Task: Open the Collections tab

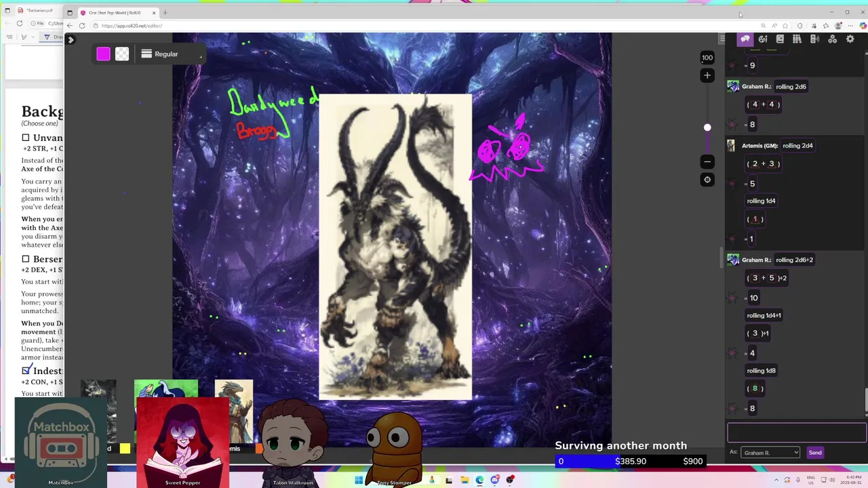Action: (x=832, y=39)
